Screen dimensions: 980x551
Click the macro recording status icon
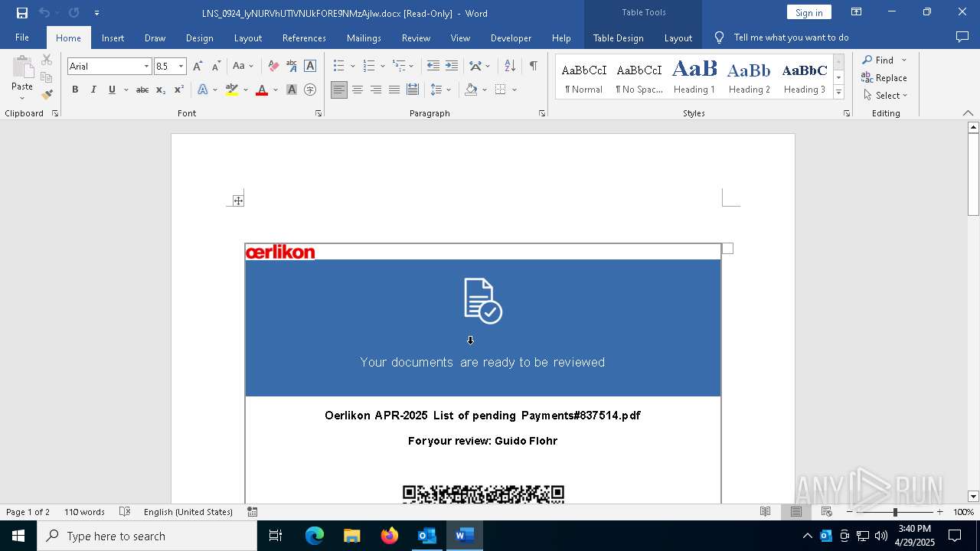(253, 512)
